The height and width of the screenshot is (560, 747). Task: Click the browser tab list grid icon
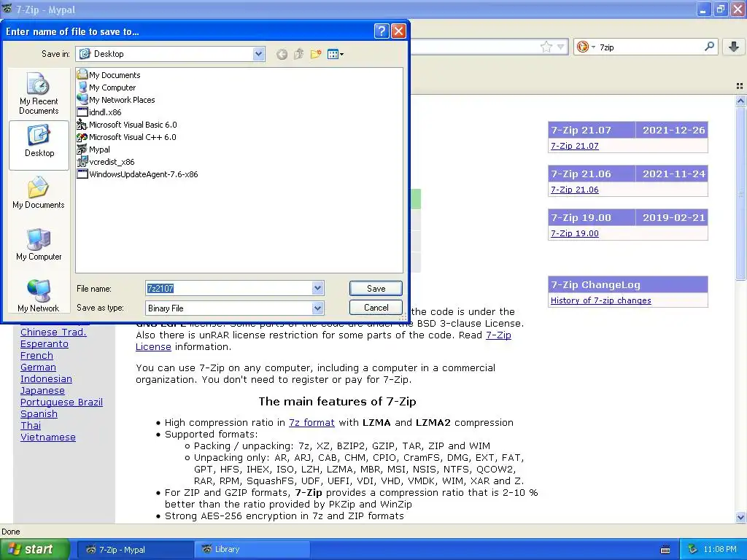(740, 86)
